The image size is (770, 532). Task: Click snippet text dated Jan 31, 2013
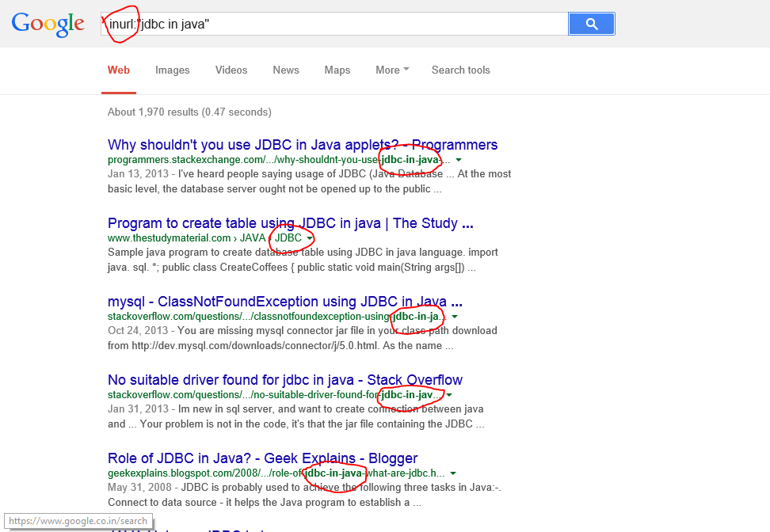pyautogui.click(x=296, y=416)
